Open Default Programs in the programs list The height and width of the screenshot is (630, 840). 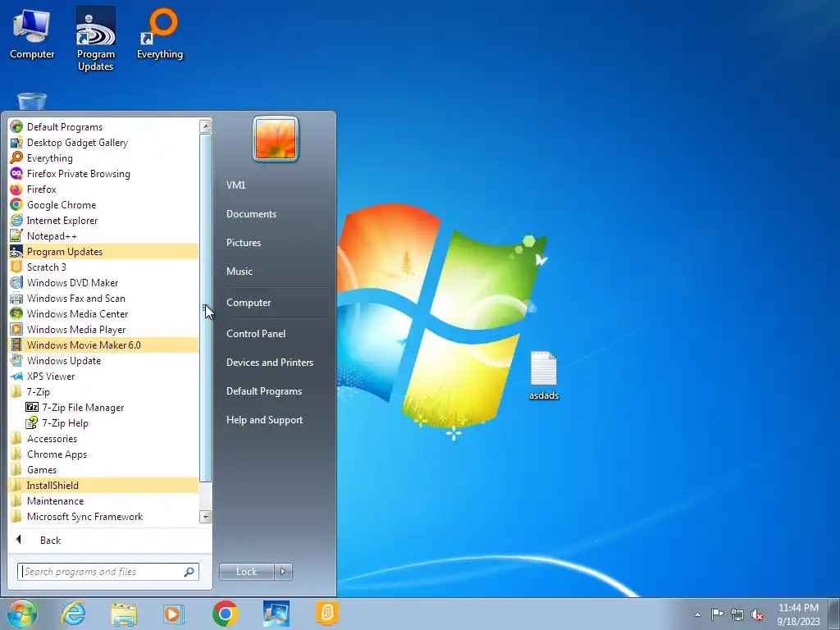[x=103, y=127]
